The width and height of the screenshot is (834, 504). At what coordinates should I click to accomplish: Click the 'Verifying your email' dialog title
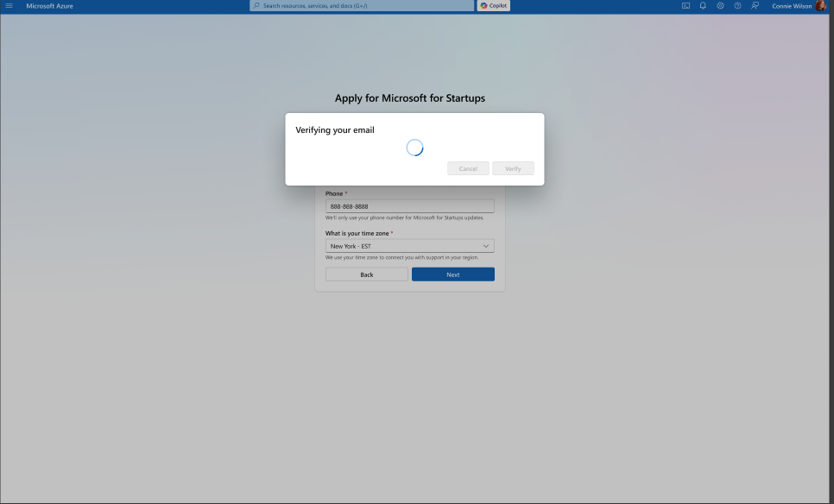(x=335, y=129)
